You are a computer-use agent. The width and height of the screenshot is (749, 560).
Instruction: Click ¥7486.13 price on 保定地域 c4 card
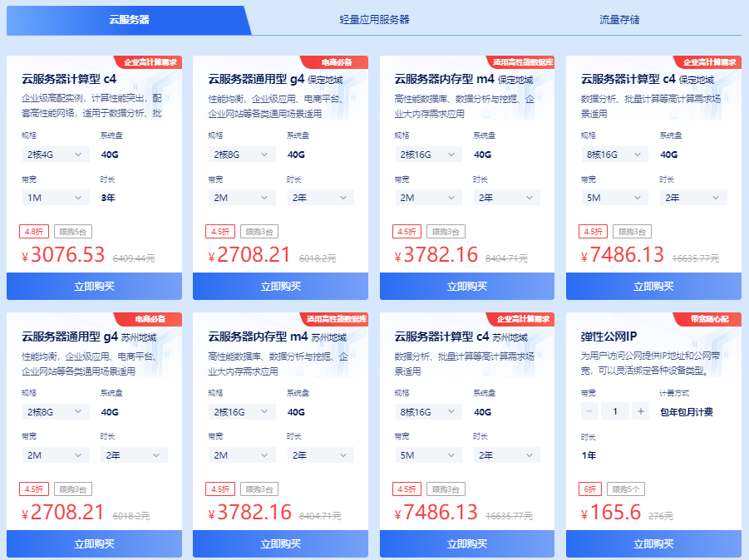pyautogui.click(x=623, y=255)
